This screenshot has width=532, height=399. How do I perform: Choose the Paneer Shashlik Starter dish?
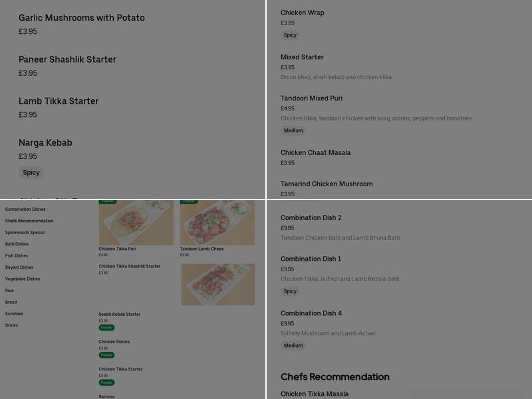tap(67, 59)
